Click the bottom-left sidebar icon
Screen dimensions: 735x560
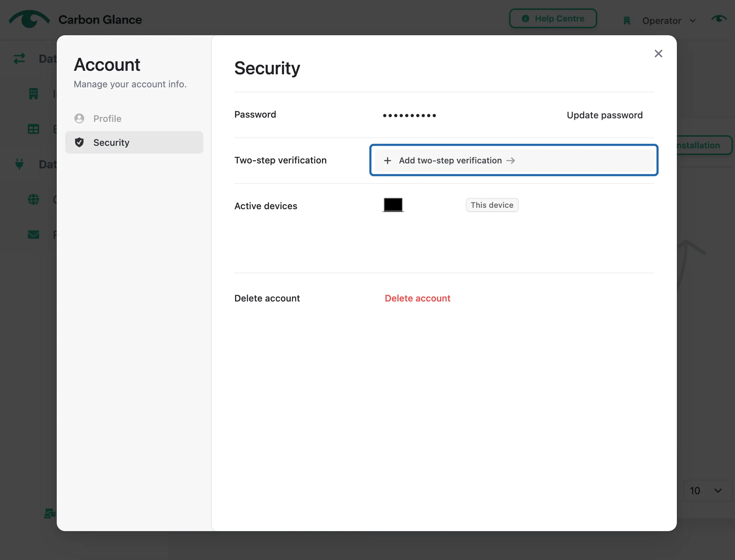[49, 514]
